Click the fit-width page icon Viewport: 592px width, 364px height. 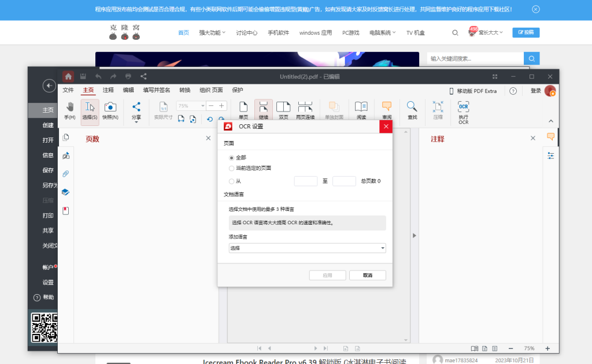click(181, 119)
